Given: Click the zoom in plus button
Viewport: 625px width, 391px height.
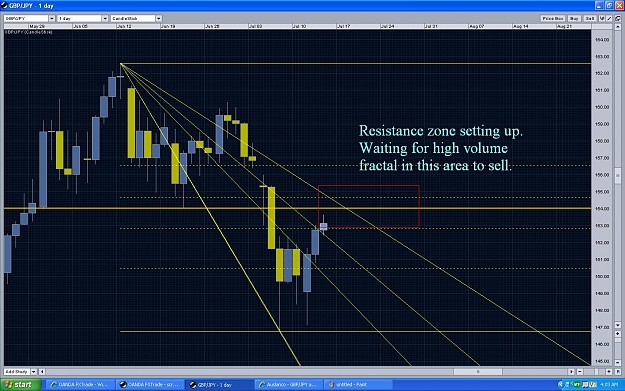Looking at the screenshot, I should (609, 371).
